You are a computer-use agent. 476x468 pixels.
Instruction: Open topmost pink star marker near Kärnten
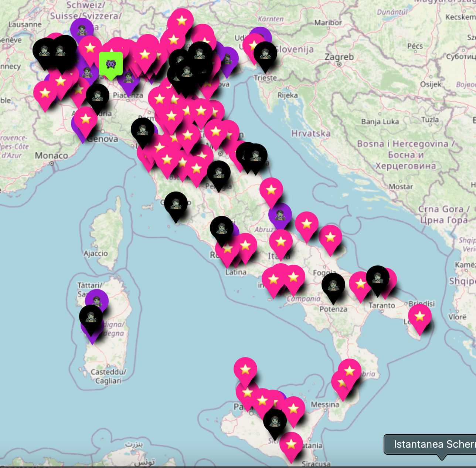[x=181, y=20]
